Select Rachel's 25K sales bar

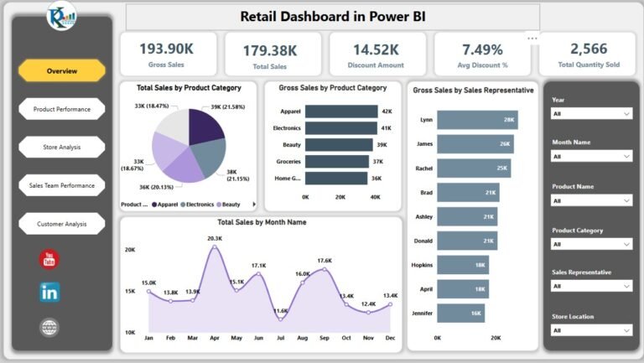474,169
